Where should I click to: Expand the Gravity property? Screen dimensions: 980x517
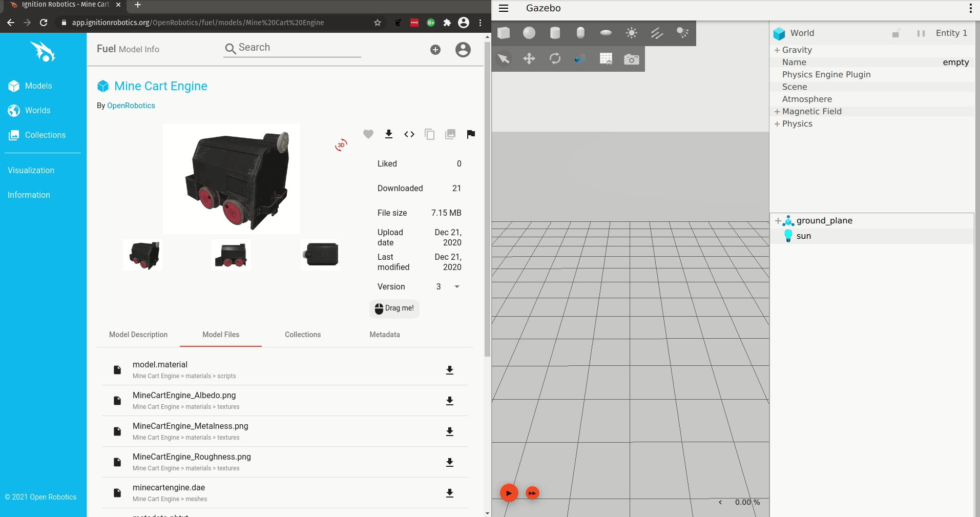point(777,50)
